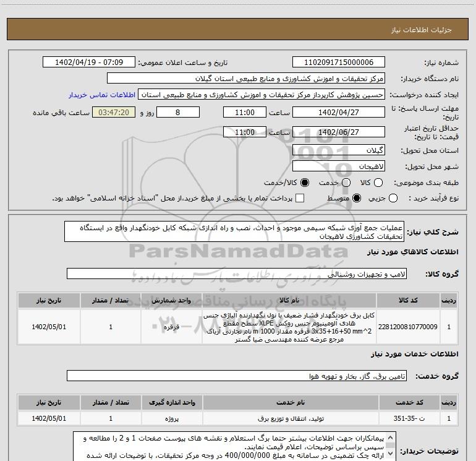
Task: Click the service group field تامین برق، گاز
Action: tap(237, 376)
